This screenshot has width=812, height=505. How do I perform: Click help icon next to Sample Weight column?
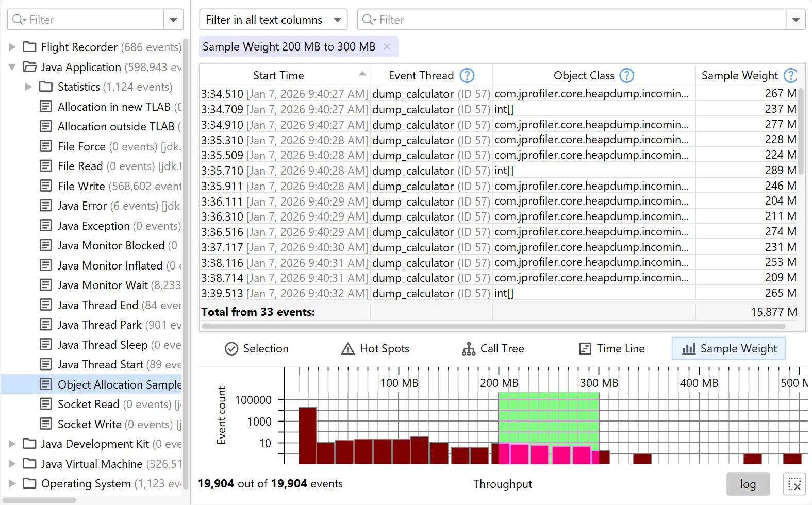[x=790, y=76]
